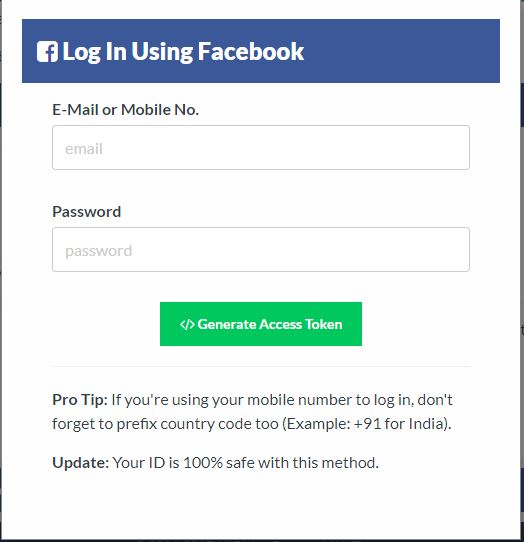Click the 'E-Mail or Mobile No.' label

[x=125, y=110]
